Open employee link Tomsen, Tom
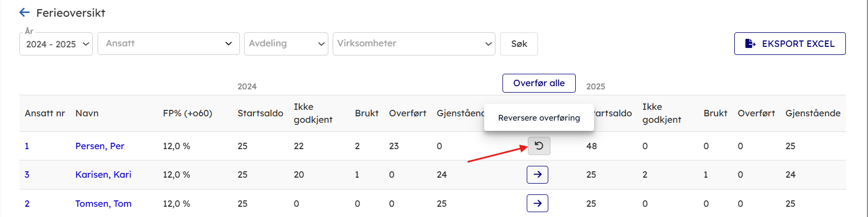The height and width of the screenshot is (217, 868). click(103, 204)
